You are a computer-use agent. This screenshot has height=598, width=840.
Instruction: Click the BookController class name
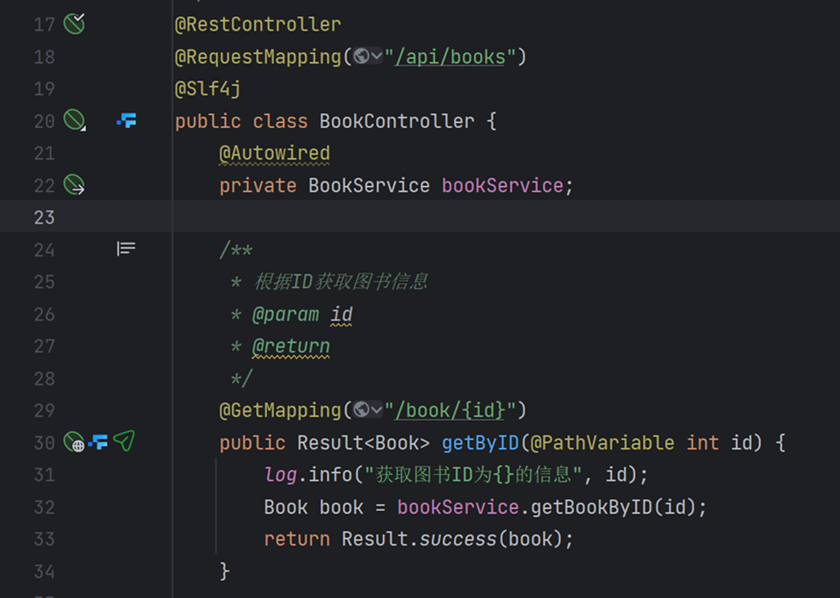click(397, 121)
